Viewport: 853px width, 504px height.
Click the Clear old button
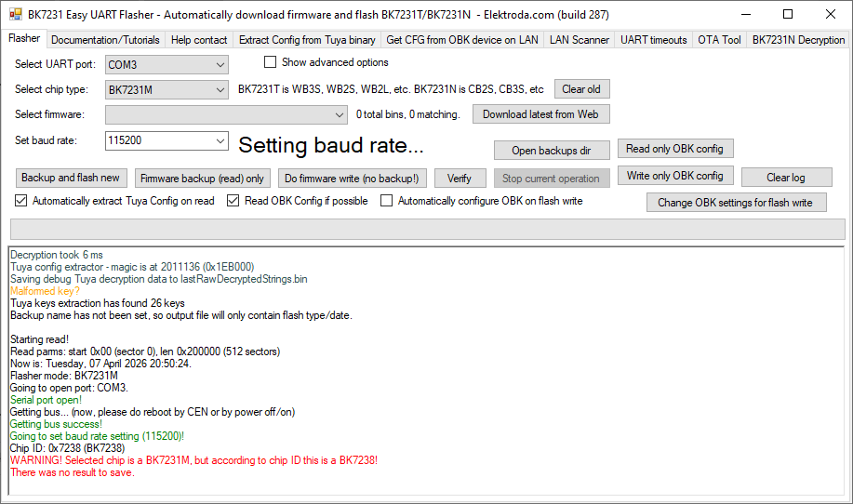(x=581, y=89)
